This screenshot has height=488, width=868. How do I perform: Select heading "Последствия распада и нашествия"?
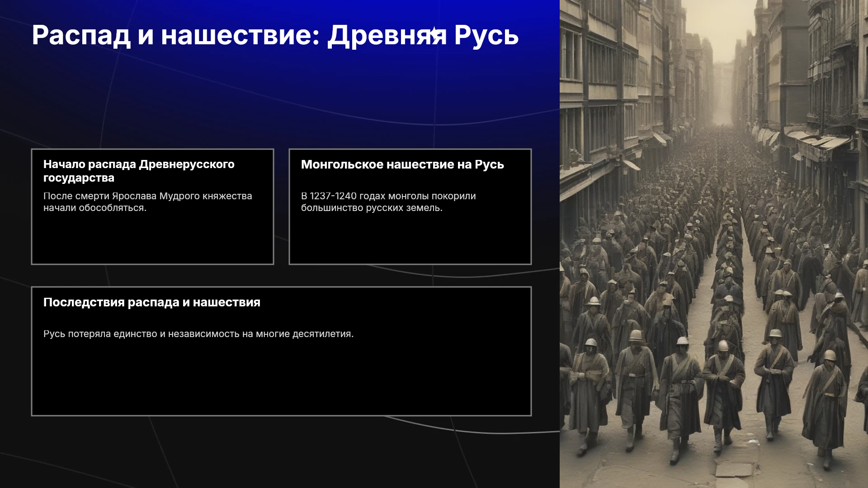tap(152, 302)
